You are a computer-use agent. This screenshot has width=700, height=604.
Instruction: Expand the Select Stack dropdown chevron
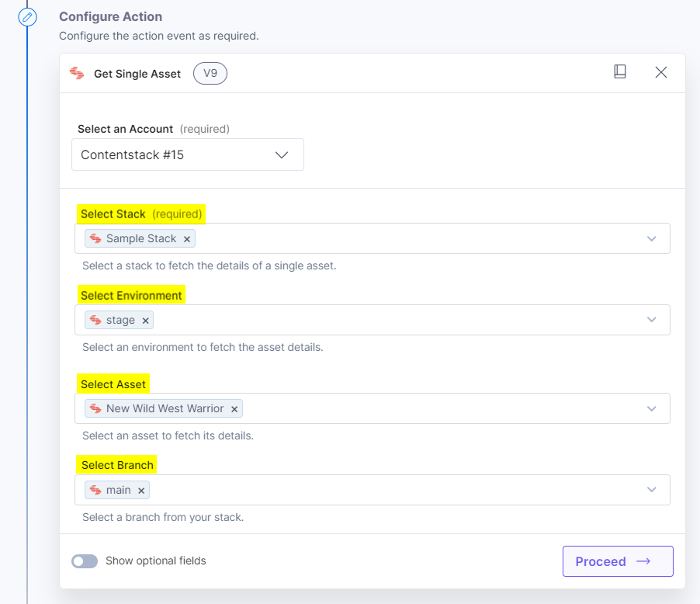[651, 239]
